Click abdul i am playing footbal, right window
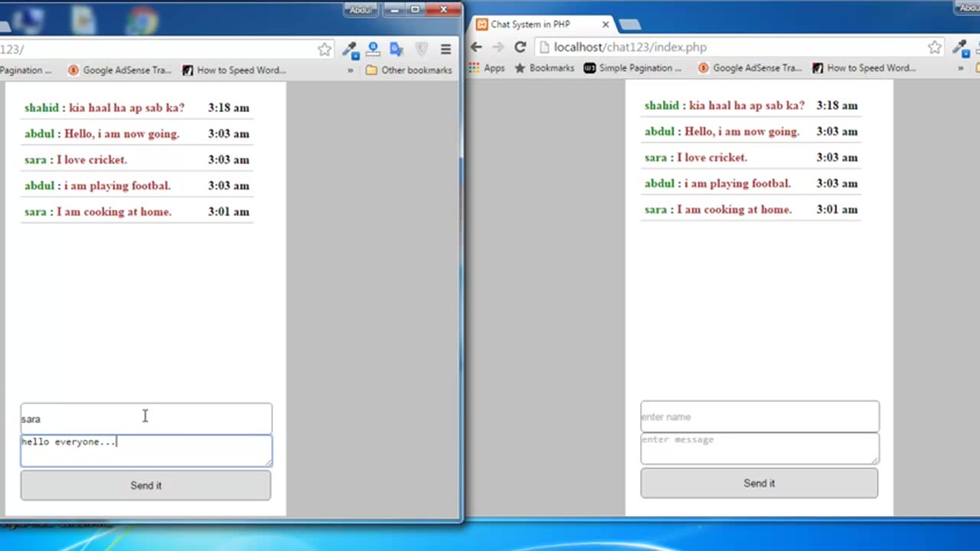The image size is (980, 551). (x=717, y=184)
